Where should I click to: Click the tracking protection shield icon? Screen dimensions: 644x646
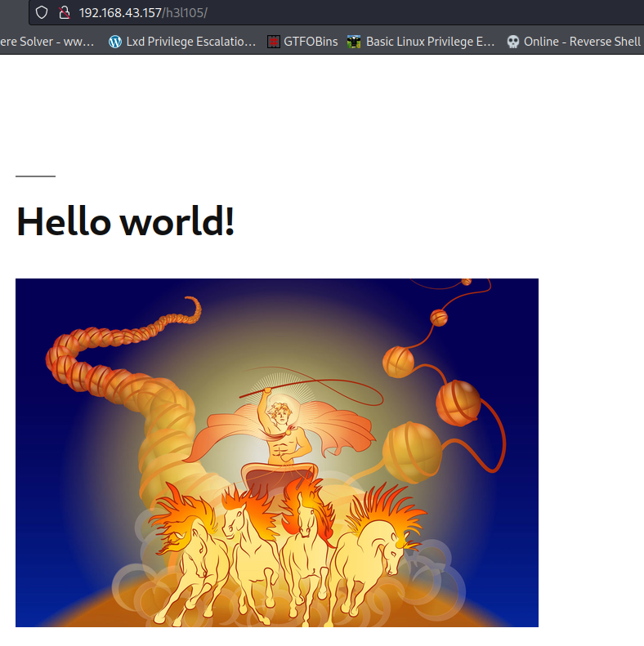[42, 13]
